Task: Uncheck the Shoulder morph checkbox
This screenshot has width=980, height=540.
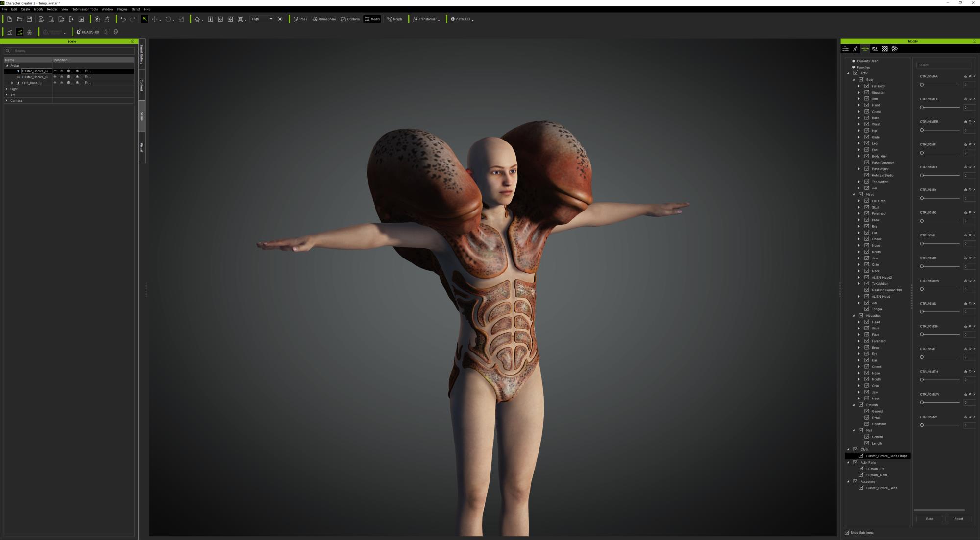Action: (x=866, y=92)
